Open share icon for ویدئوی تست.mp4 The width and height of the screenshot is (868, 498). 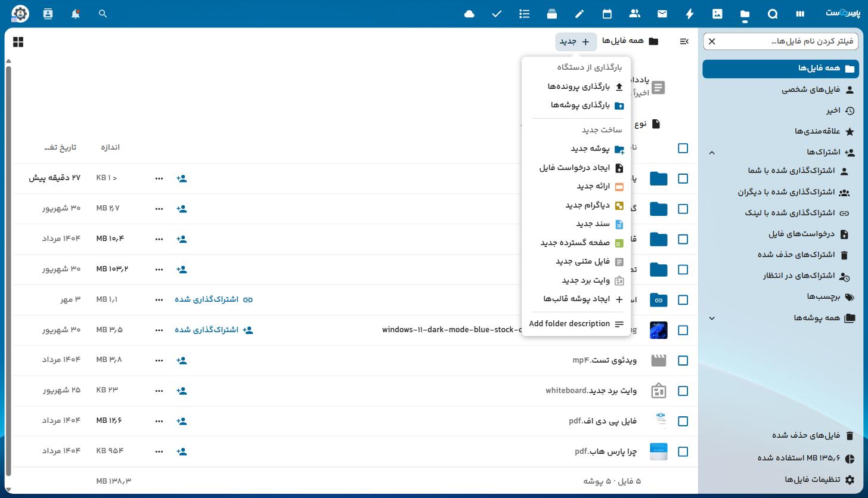point(182,360)
